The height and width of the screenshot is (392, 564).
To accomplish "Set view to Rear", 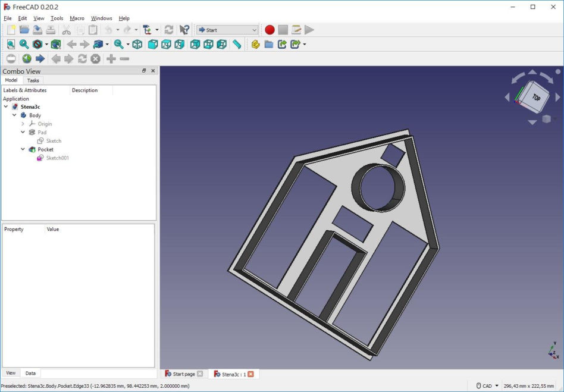I will (x=195, y=44).
